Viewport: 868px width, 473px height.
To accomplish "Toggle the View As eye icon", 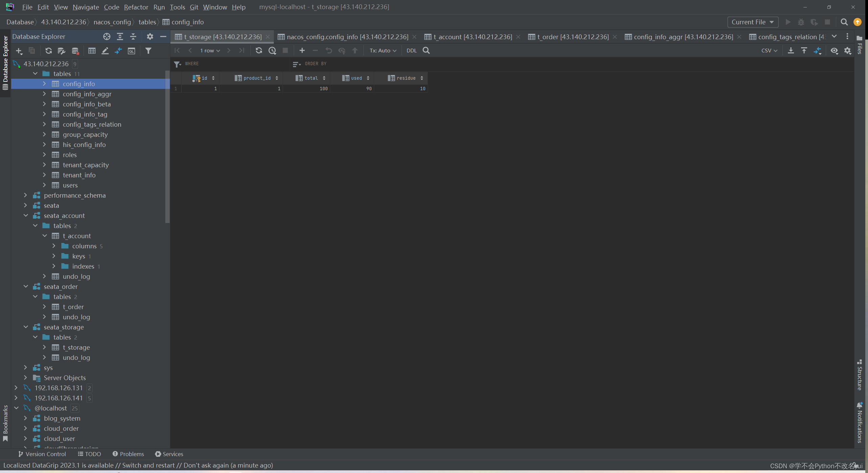I will click(x=834, y=50).
